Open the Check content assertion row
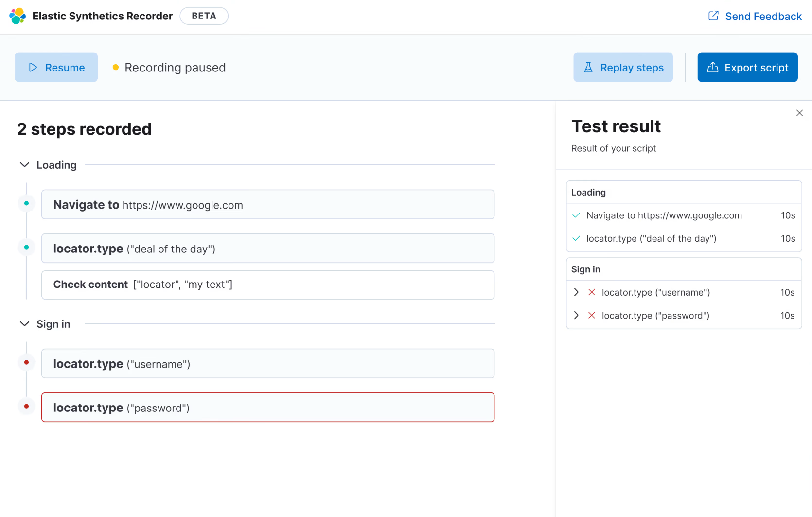Image resolution: width=812 pixels, height=517 pixels. point(268,285)
